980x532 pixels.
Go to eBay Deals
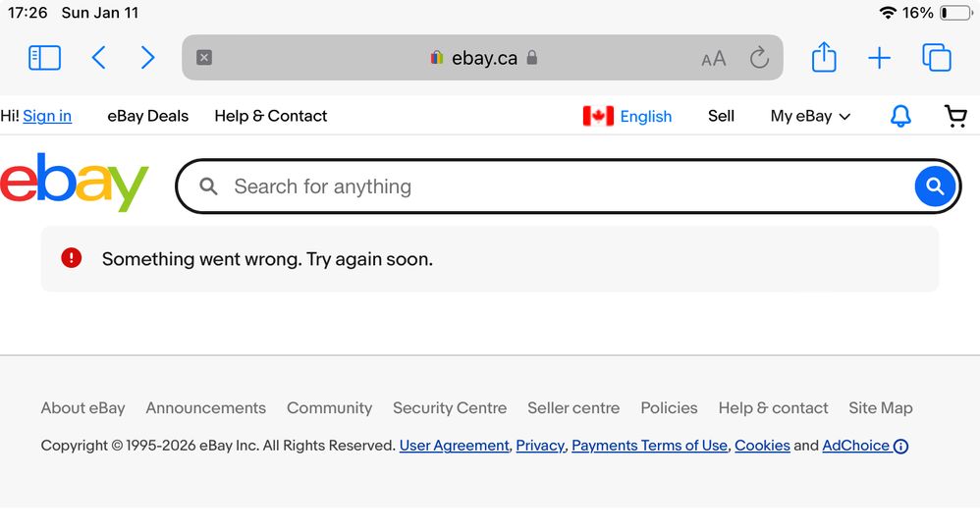pyautogui.click(x=147, y=116)
